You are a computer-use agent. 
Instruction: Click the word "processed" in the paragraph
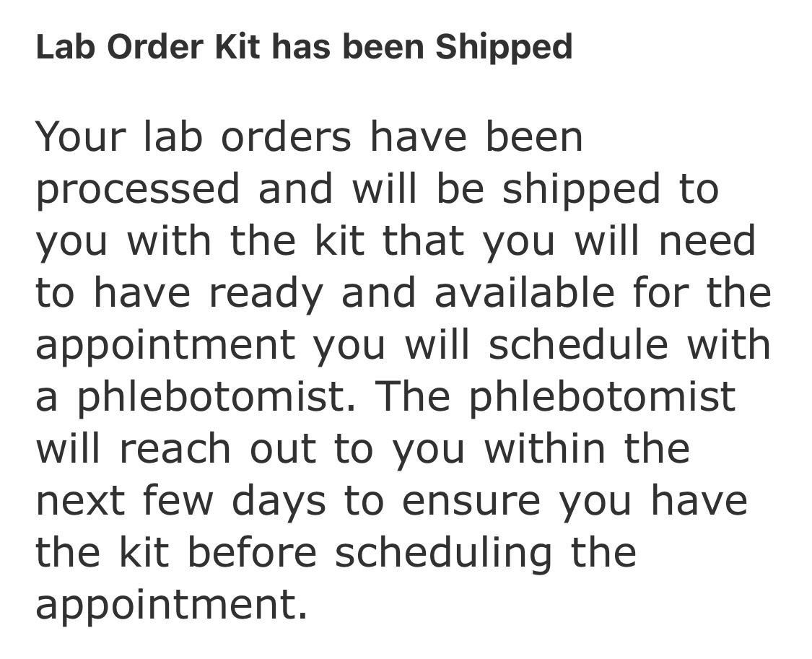pos(137,189)
